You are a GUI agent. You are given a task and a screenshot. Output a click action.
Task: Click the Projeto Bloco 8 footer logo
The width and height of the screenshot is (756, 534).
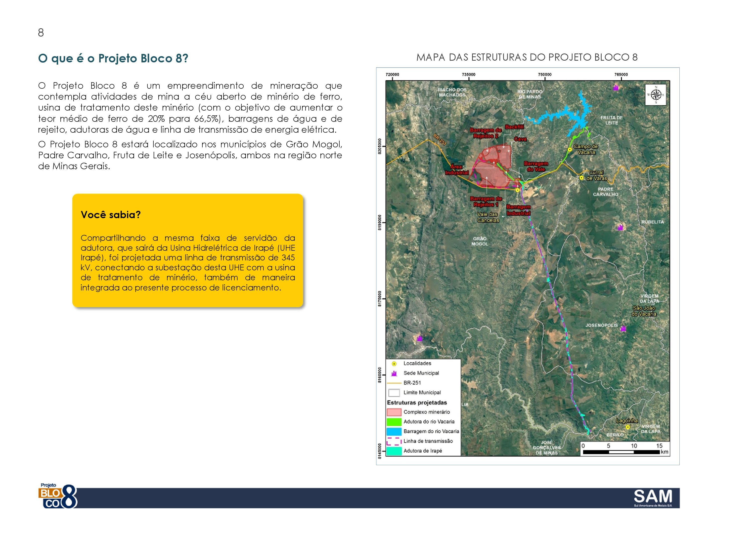(59, 496)
